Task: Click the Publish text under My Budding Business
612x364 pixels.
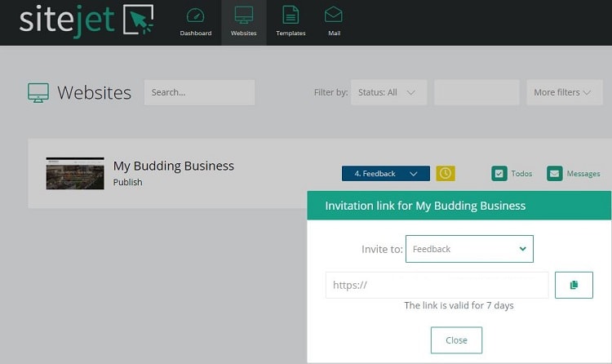Action: click(127, 182)
